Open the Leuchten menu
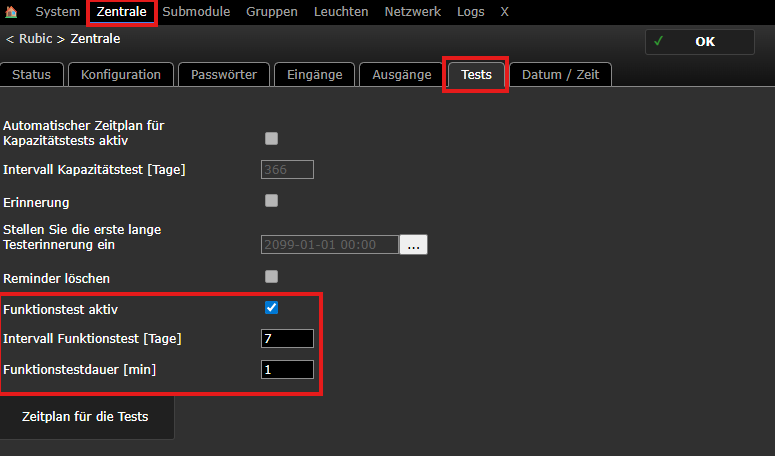 click(340, 12)
